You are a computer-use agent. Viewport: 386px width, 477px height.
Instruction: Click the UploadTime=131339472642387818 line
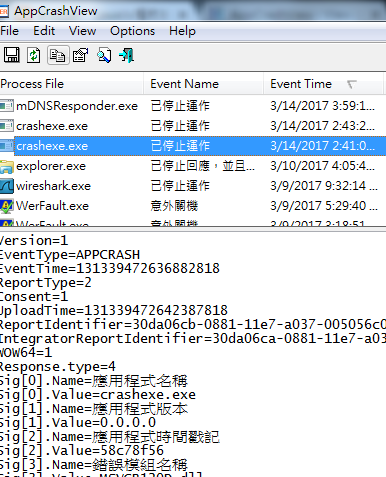pos(114,311)
